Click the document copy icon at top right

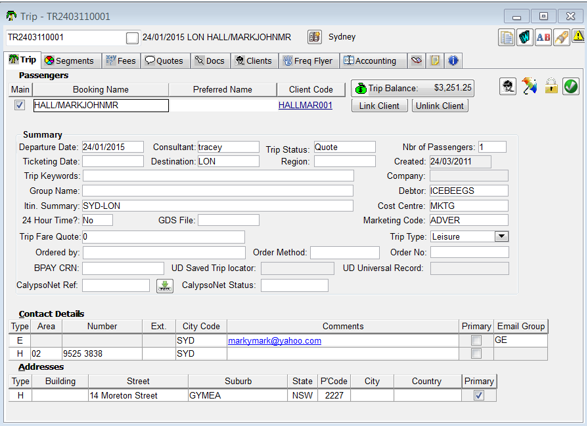[x=507, y=37]
